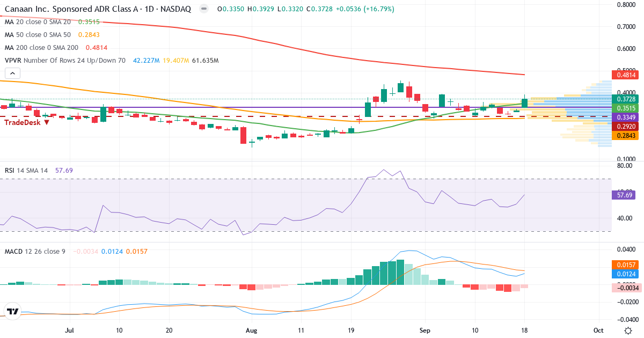Click the 18 date label on the time axis

[x=524, y=330]
